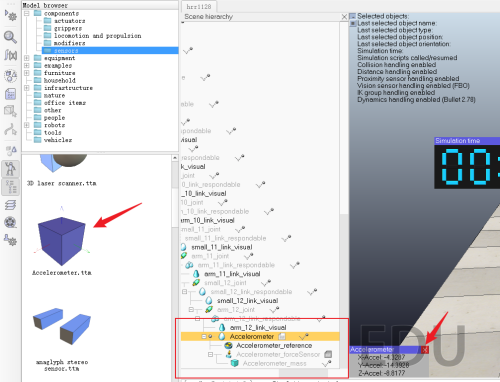This screenshot has height=382, width=500.
Task: Click the scene hierarchy horizontal scrollbar
Action: tap(259, 373)
